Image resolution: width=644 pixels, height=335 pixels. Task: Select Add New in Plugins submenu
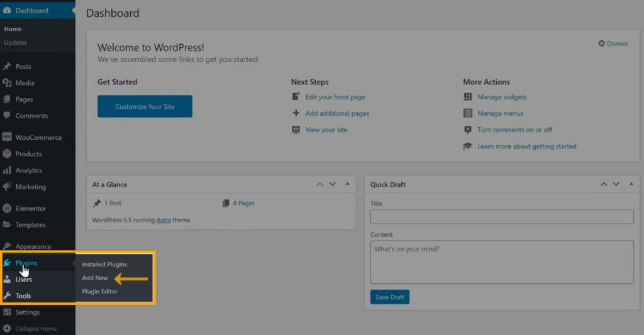click(95, 278)
